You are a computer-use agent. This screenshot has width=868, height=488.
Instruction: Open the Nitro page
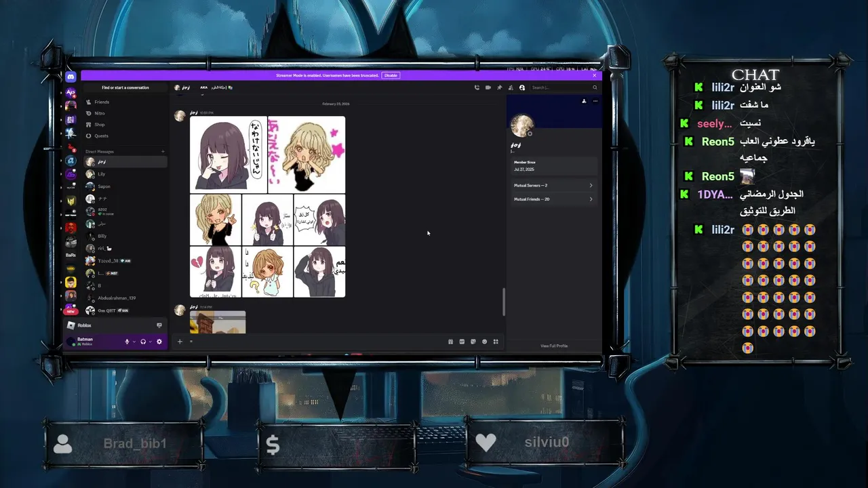pos(125,113)
